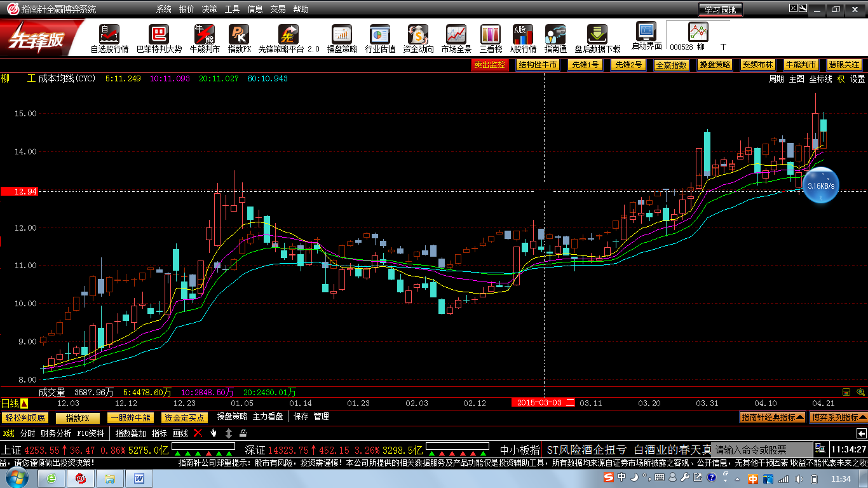
Task: Launch the 牛熊判市 toolbar icon
Action: pos(205,35)
